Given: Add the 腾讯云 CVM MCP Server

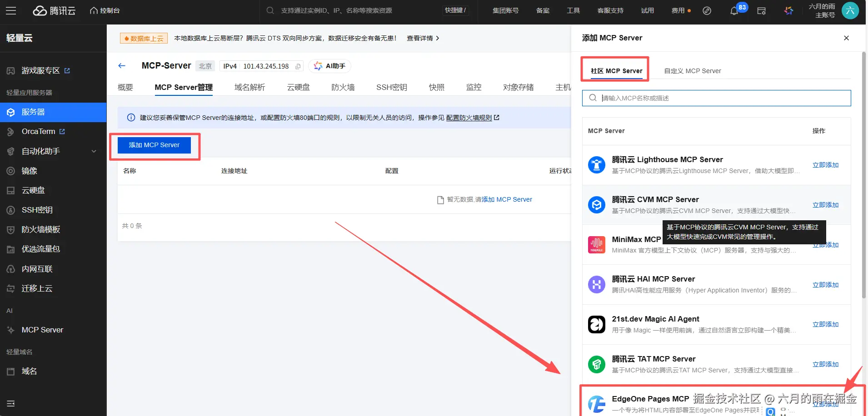Looking at the screenshot, I should [x=825, y=205].
